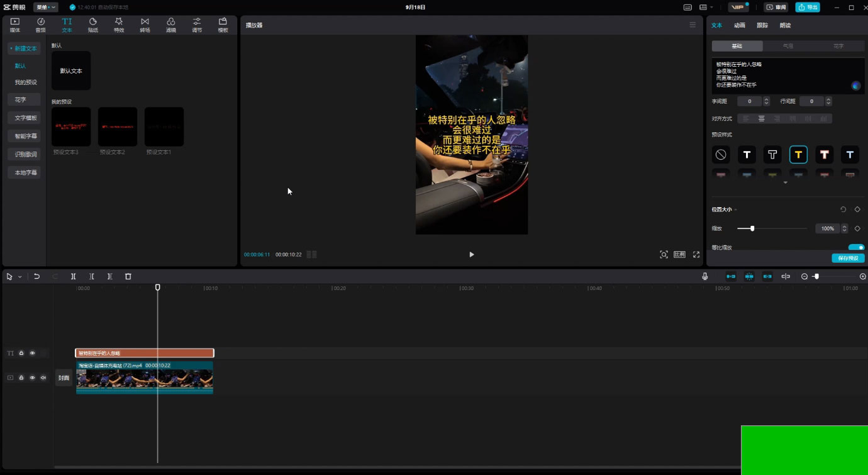Image resolution: width=868 pixels, height=475 pixels.
Task: Open the 滤镜 (Filters) panel
Action: pos(170,25)
